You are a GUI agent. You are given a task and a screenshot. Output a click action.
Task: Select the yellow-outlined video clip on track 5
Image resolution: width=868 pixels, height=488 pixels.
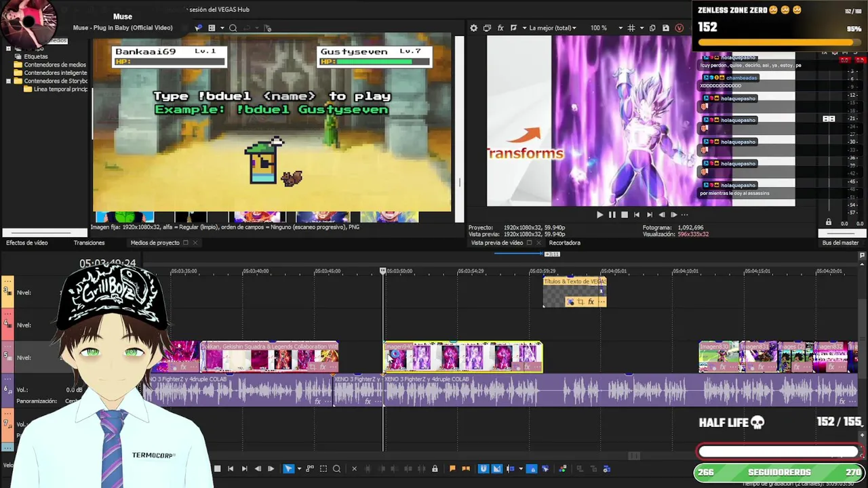pyautogui.click(x=463, y=357)
